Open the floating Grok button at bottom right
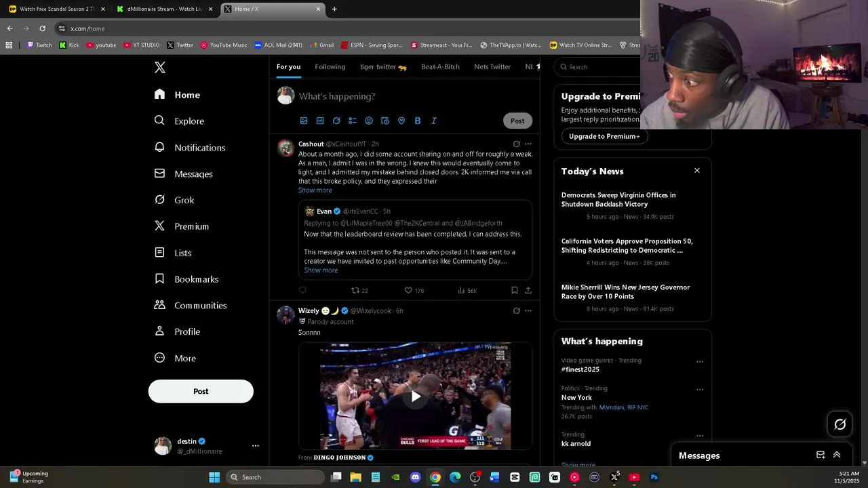Screen dimensions: 868x488 [840, 424]
